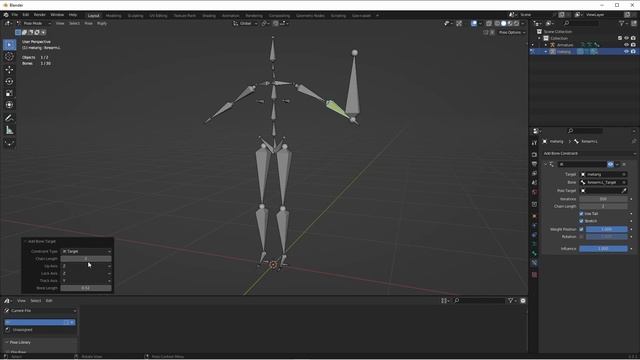Select the Breakdowner pose tool
The width and height of the screenshot is (640, 360).
click(x=9, y=143)
